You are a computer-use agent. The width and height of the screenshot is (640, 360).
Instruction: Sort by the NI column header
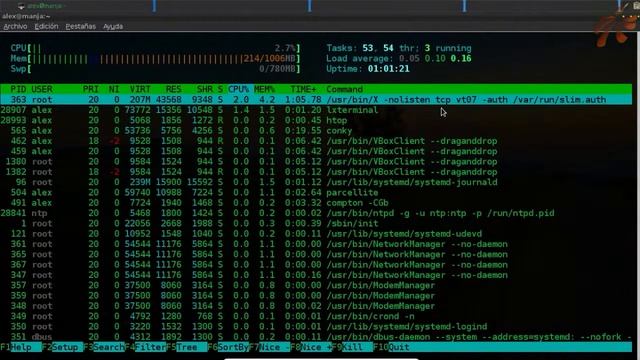[114, 89]
